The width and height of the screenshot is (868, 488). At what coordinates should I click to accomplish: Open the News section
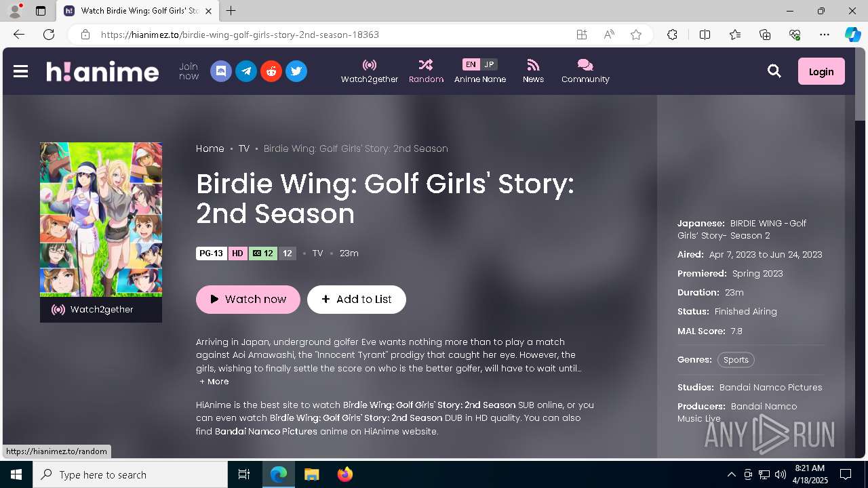click(x=533, y=71)
